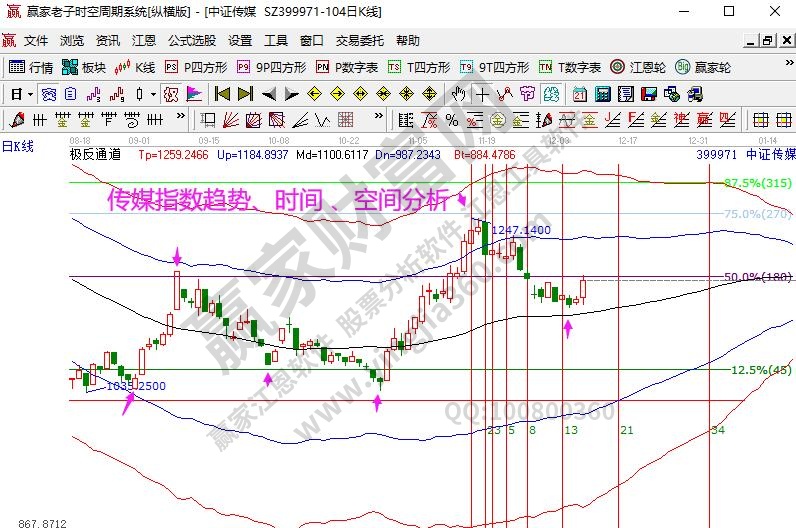Click the 50.0%(180) level label
This screenshot has height=528, width=796.
pos(757,277)
